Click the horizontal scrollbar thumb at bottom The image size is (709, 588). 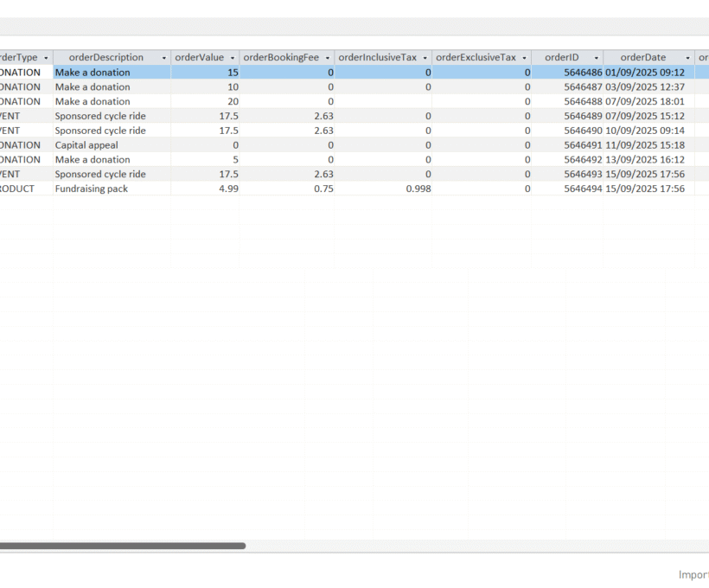point(121,546)
